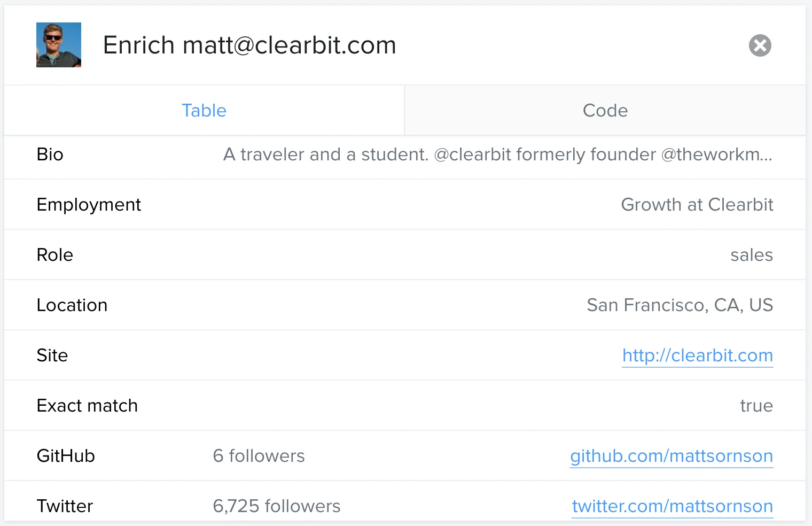Click the Enrich matt@clearbit.com title
This screenshot has width=812, height=526.
(x=249, y=45)
